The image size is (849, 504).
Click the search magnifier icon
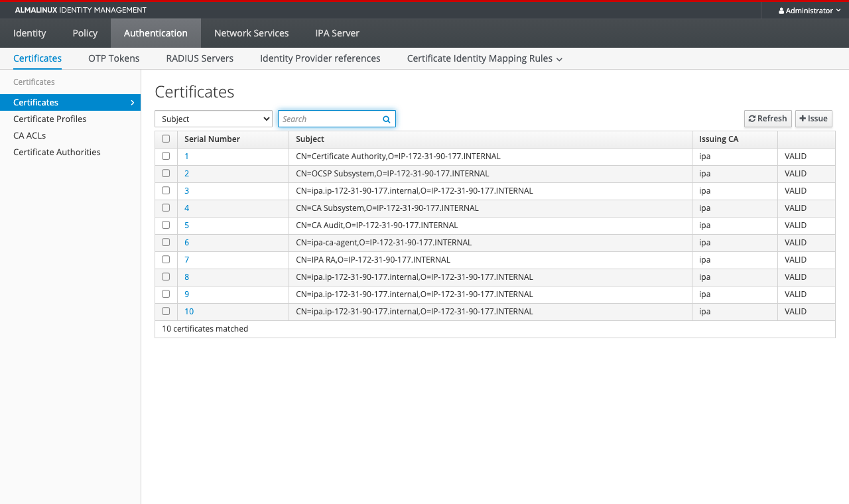tap(386, 119)
